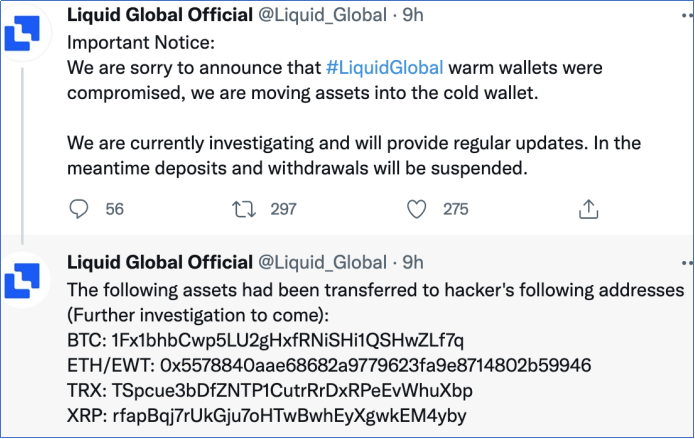The height and width of the screenshot is (439, 695).
Task: Open more options on second tweet
Action: (688, 263)
